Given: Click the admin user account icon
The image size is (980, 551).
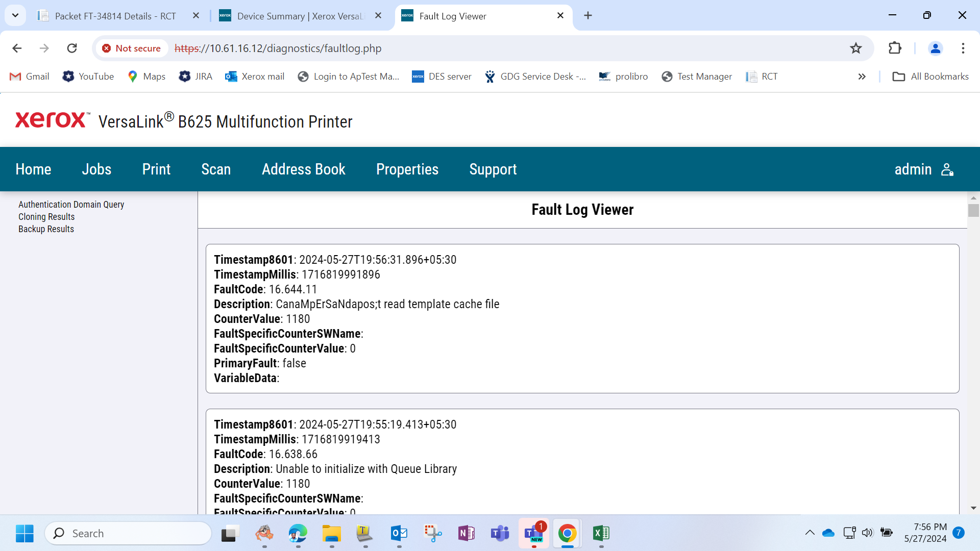Looking at the screenshot, I should 948,169.
